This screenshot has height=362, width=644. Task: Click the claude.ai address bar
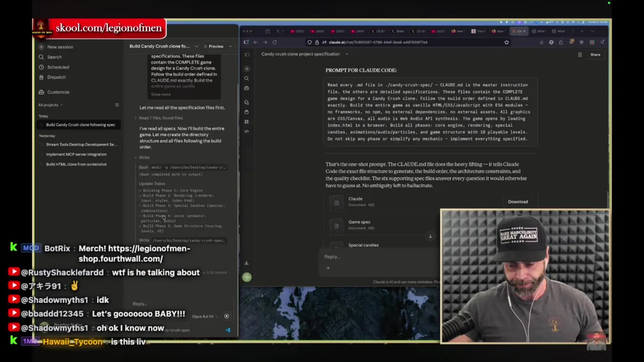tap(408, 42)
